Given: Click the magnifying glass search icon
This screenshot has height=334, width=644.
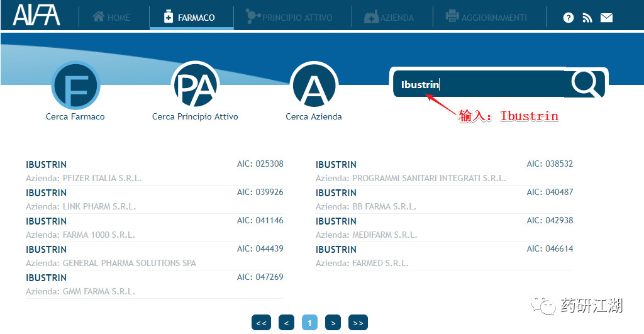Looking at the screenshot, I should (586, 84).
